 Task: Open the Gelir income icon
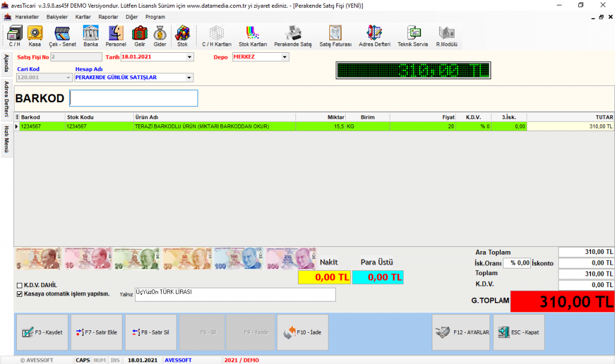pos(139,35)
